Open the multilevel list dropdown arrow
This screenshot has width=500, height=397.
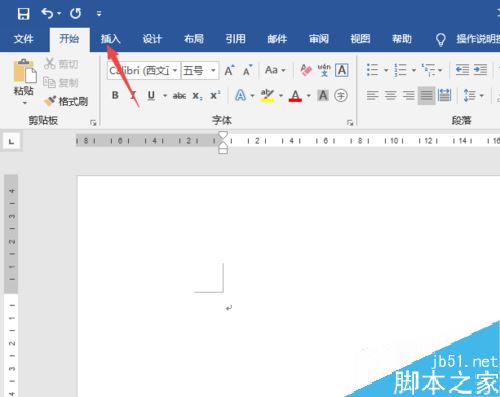point(440,70)
